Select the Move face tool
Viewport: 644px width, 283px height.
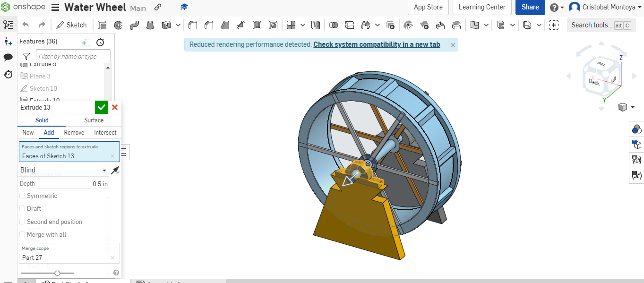pyautogui.click(x=440, y=25)
